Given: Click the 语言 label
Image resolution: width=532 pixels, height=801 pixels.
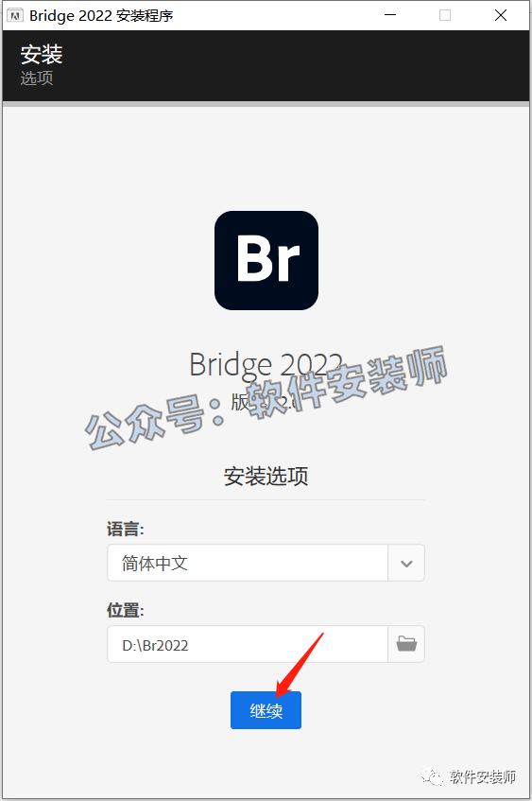Looking at the screenshot, I should (x=126, y=530).
